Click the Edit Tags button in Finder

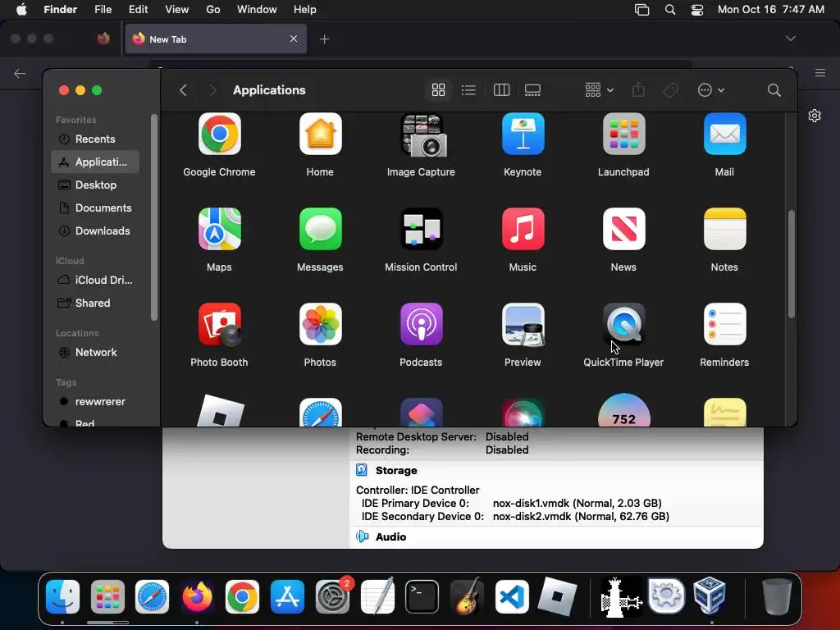pyautogui.click(x=671, y=90)
